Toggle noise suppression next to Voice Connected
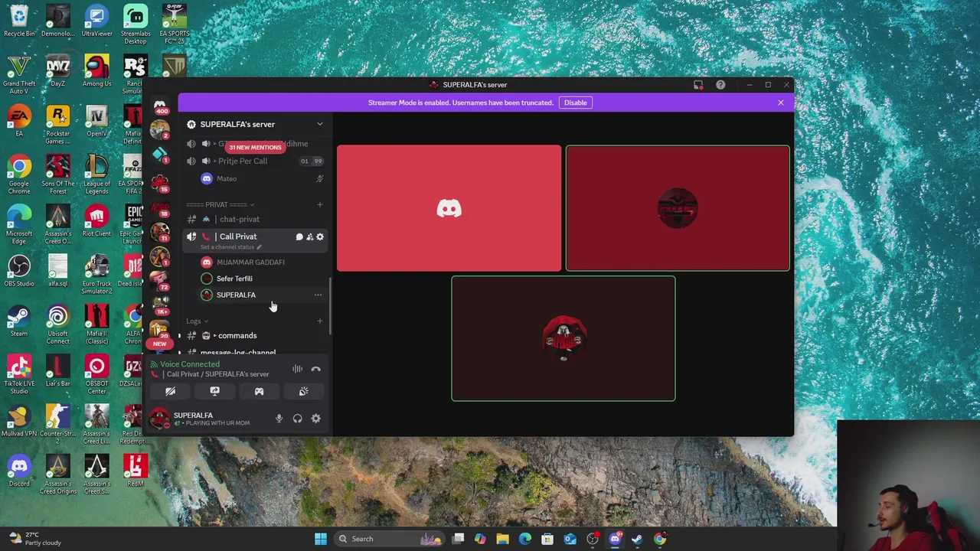Image resolution: width=980 pixels, height=551 pixels. (x=297, y=369)
